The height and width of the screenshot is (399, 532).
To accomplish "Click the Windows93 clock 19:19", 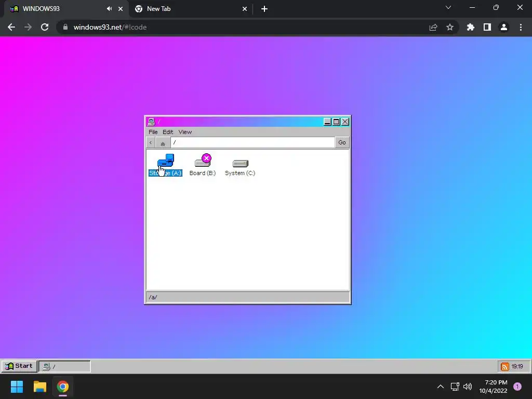I will (517, 366).
